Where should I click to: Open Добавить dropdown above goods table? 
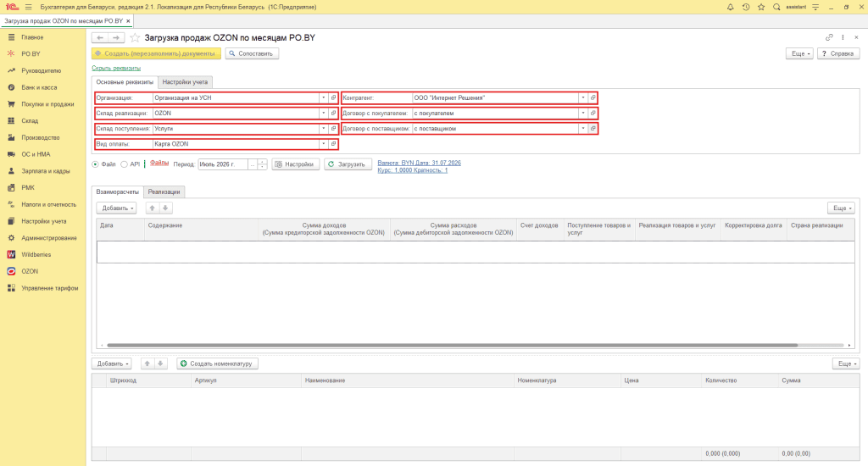pyautogui.click(x=111, y=363)
